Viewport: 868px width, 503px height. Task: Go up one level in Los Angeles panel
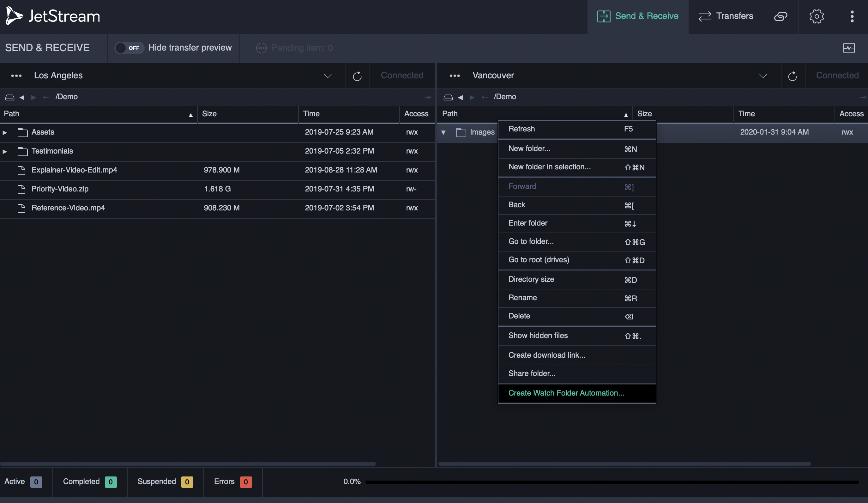(x=46, y=98)
